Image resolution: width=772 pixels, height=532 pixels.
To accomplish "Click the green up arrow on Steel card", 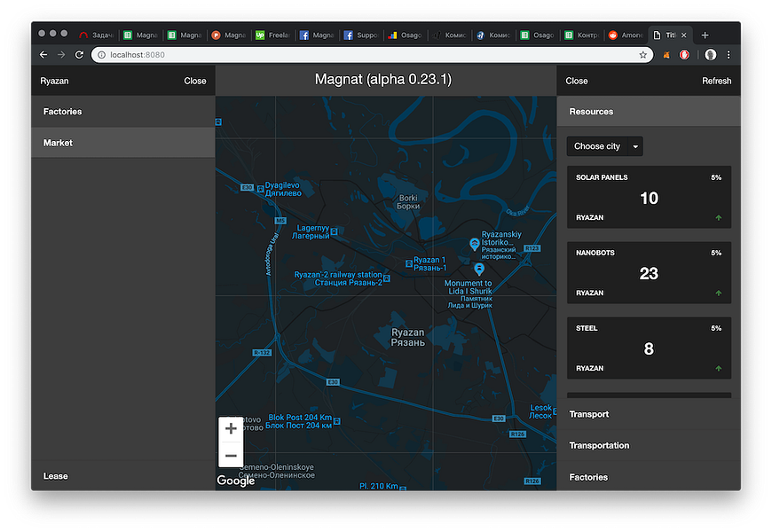I will [719, 368].
